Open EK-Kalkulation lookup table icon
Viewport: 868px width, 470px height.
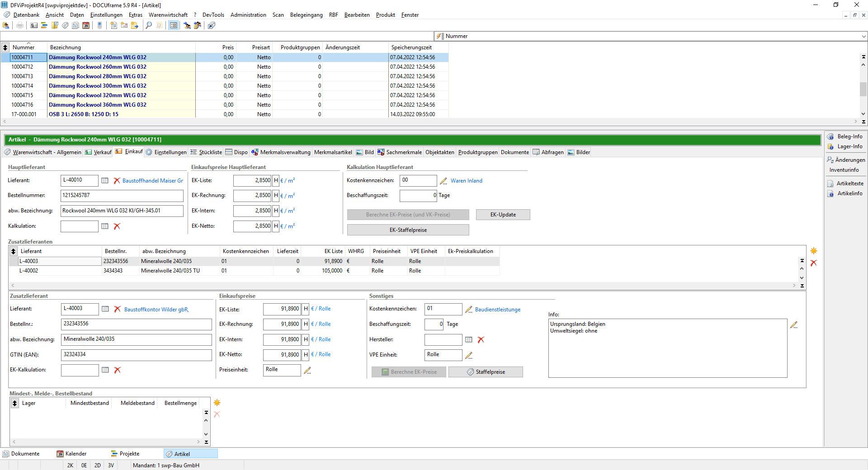pyautogui.click(x=105, y=370)
